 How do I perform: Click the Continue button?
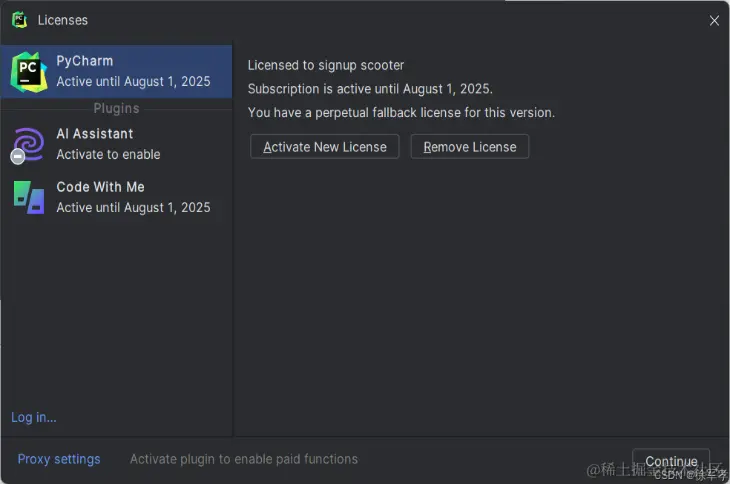[671, 461]
